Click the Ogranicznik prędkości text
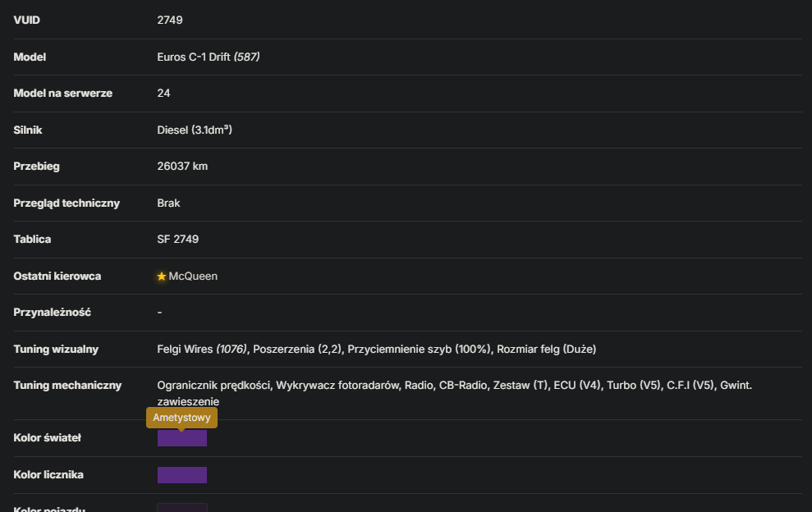This screenshot has width=812, height=512. (213, 385)
